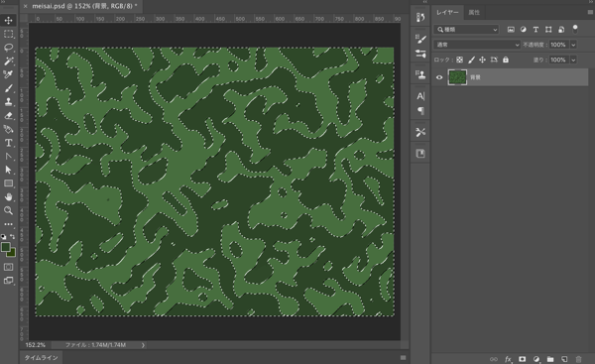Filter layers by smart objects
This screenshot has width=595, height=364.
(x=561, y=29)
